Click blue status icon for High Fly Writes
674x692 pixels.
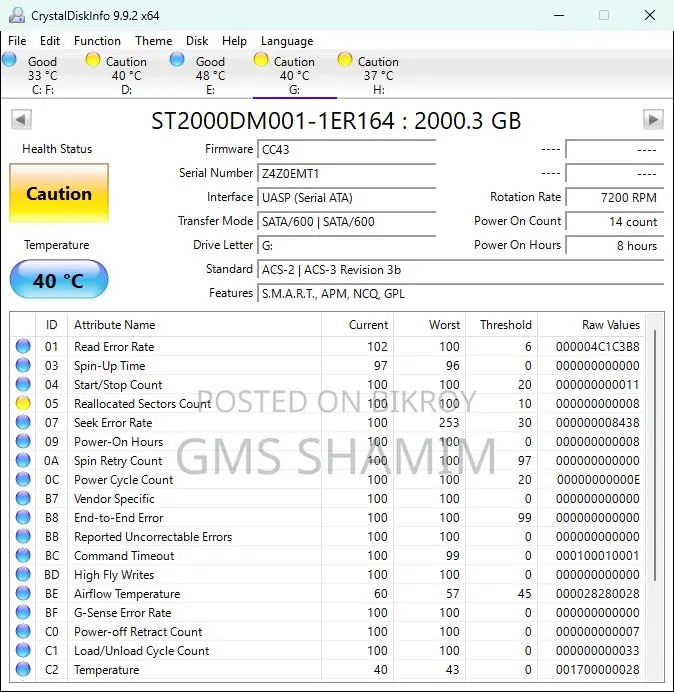click(x=23, y=574)
